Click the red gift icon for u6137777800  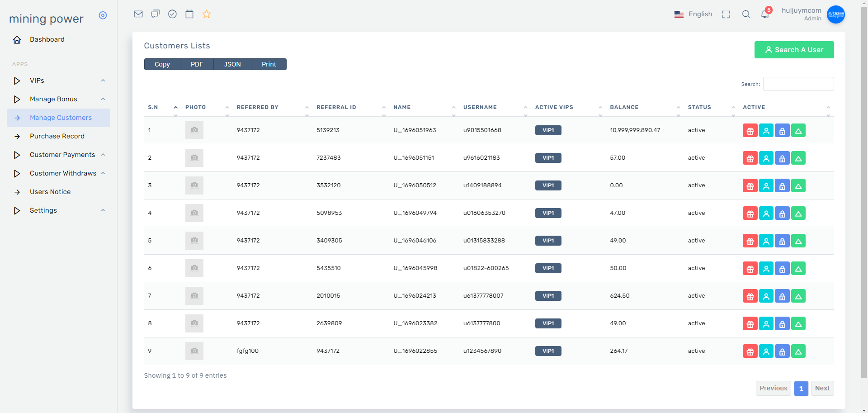pyautogui.click(x=750, y=324)
